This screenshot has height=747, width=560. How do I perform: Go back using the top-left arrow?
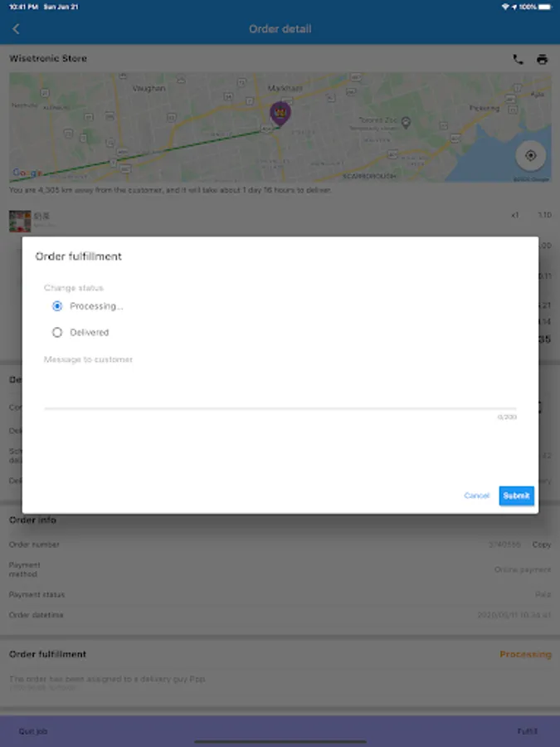click(16, 29)
